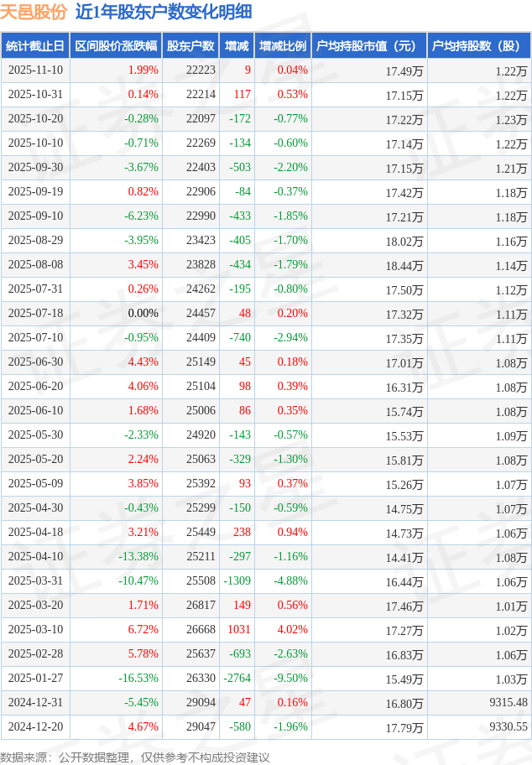
Task: Click the 18.44万 average market value cell
Action: coord(404,265)
